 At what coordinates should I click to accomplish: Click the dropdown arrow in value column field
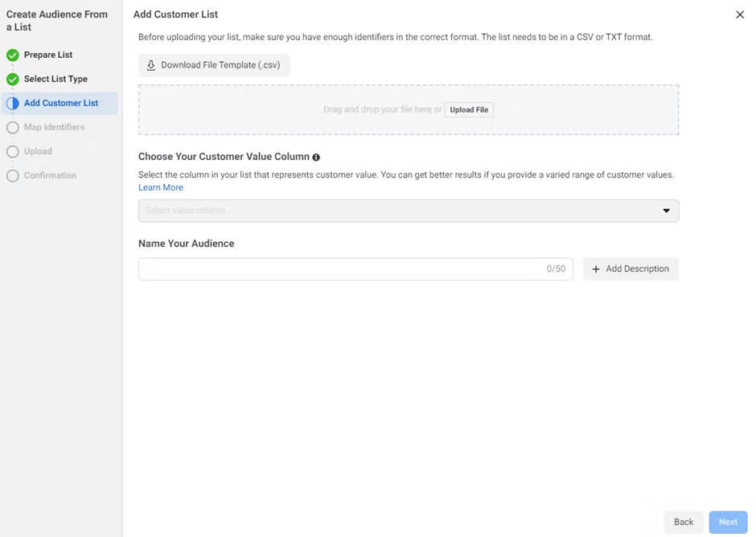pos(666,211)
